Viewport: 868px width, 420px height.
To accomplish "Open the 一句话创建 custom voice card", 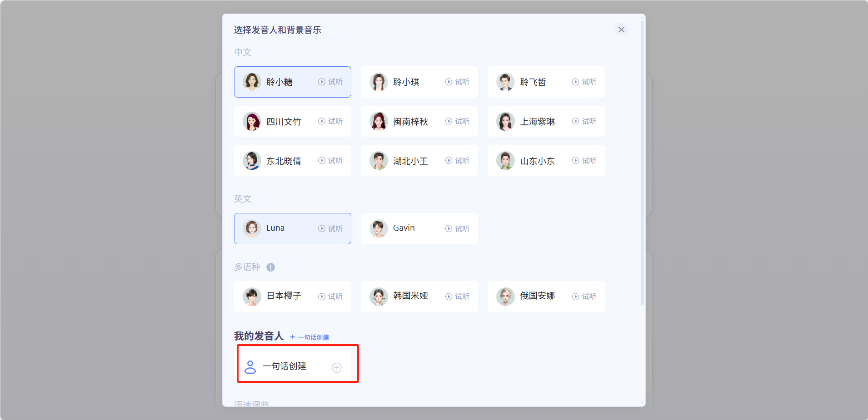I will point(284,366).
